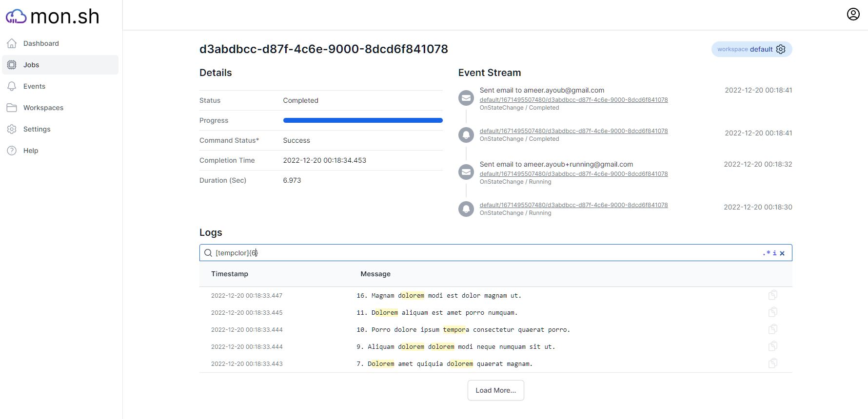Toggle the case-insensitive 'i' search option

pos(774,253)
